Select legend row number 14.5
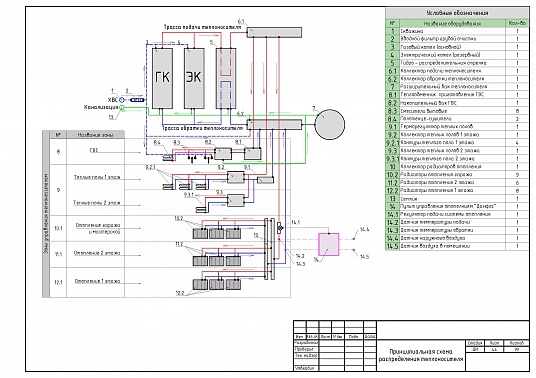Screen dimensions: 536x378 pyautogui.click(x=457, y=246)
